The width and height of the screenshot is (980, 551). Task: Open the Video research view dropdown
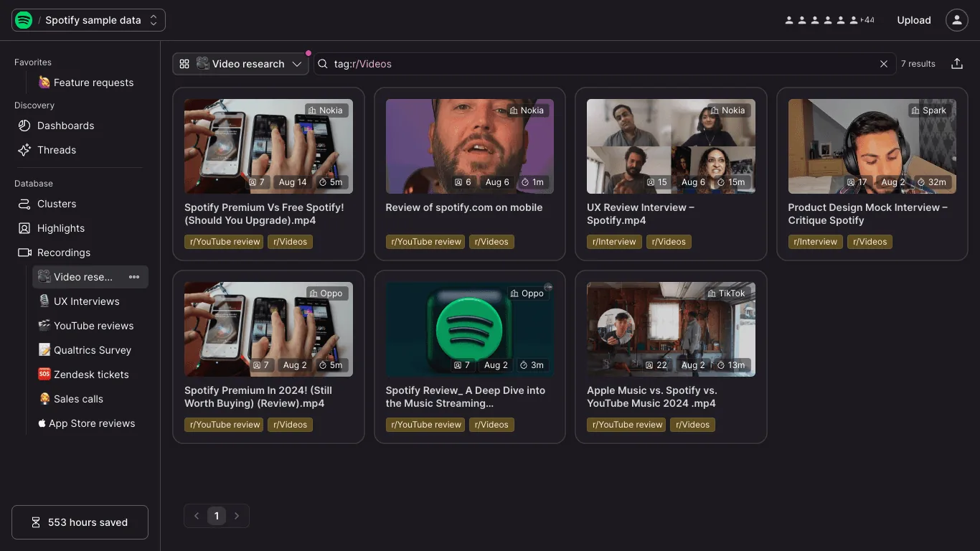coord(240,64)
